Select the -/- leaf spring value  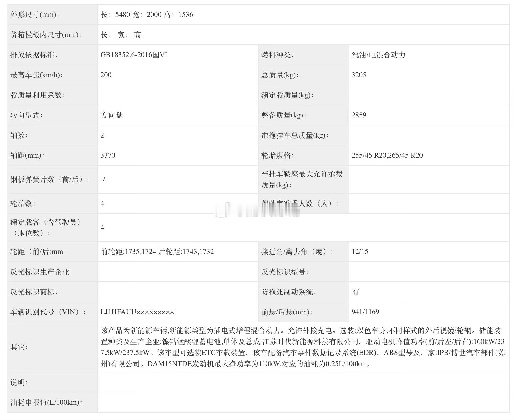pyautogui.click(x=104, y=179)
